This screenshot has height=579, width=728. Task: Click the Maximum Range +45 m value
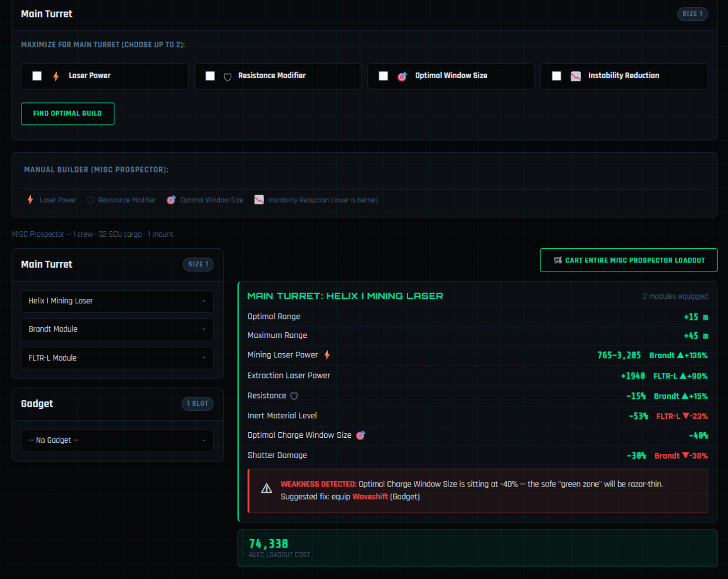point(696,336)
